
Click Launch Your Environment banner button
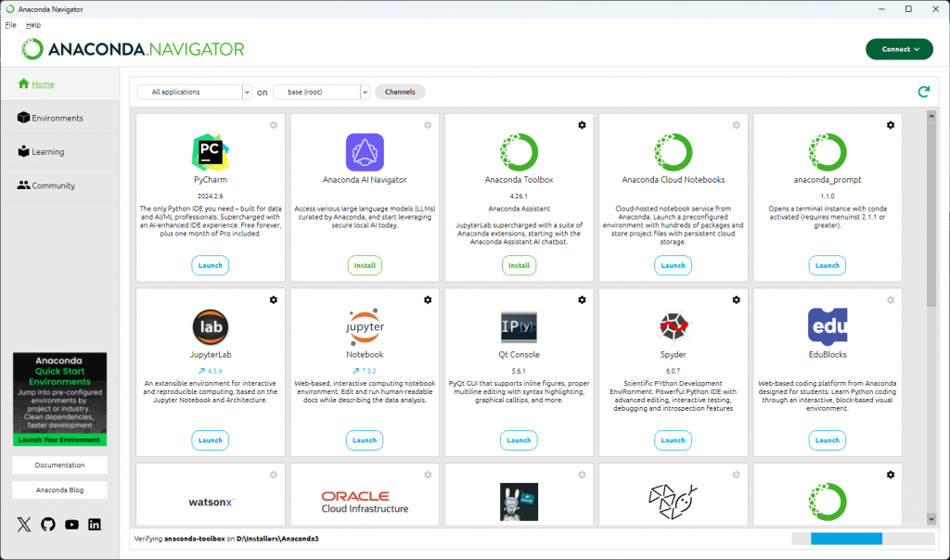[x=60, y=440]
